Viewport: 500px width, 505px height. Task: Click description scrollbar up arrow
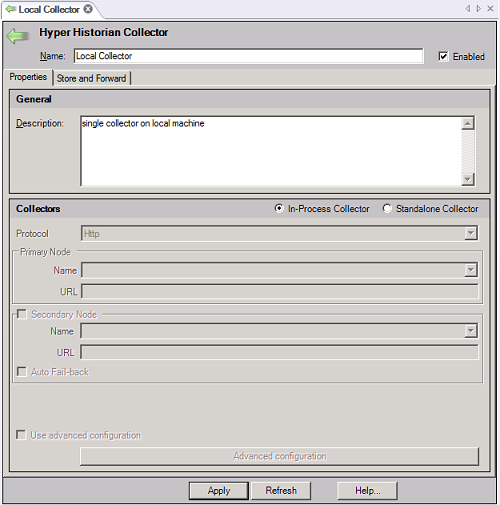click(x=468, y=123)
